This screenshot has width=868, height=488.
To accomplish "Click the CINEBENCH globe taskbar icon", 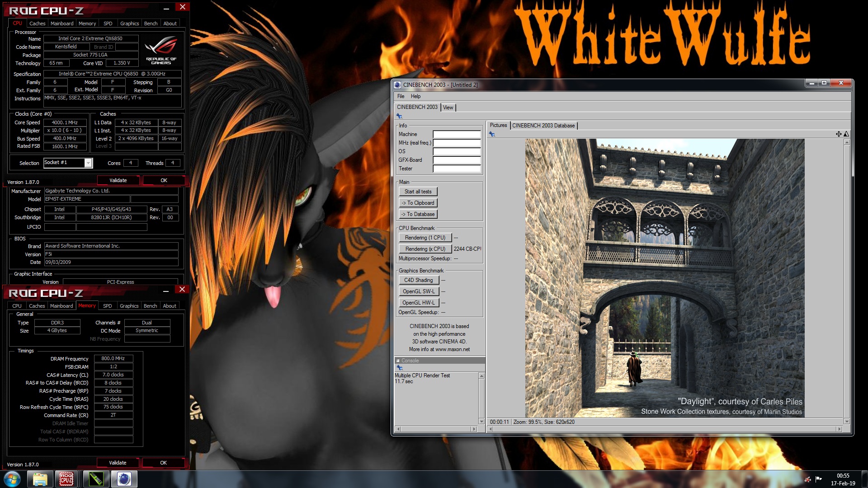I will [124, 479].
